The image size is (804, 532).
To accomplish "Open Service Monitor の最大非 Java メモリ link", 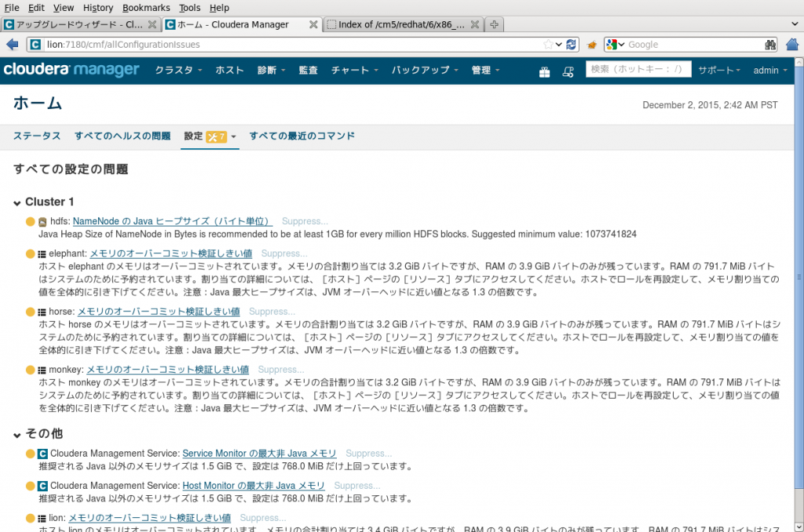I will coord(259,454).
